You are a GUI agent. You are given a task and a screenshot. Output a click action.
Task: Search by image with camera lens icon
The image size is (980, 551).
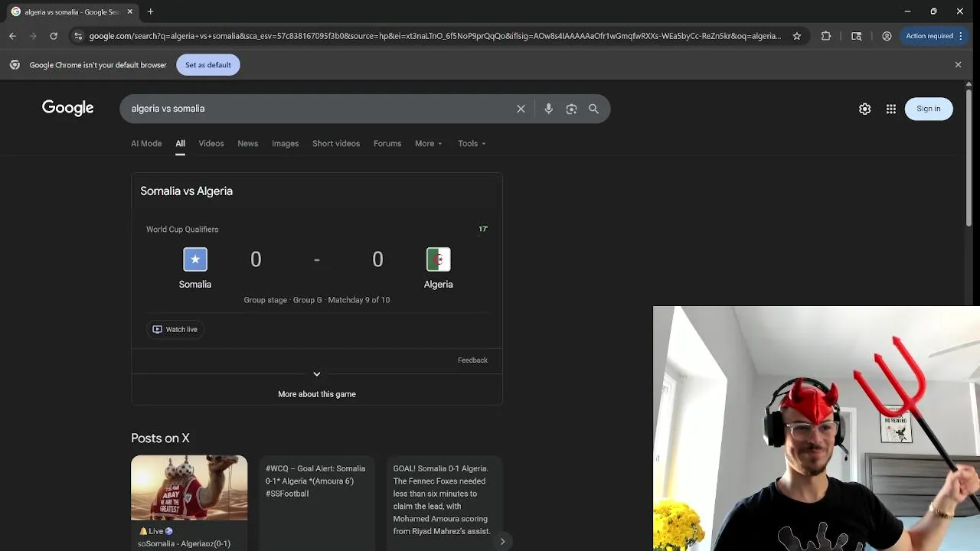pyautogui.click(x=571, y=109)
